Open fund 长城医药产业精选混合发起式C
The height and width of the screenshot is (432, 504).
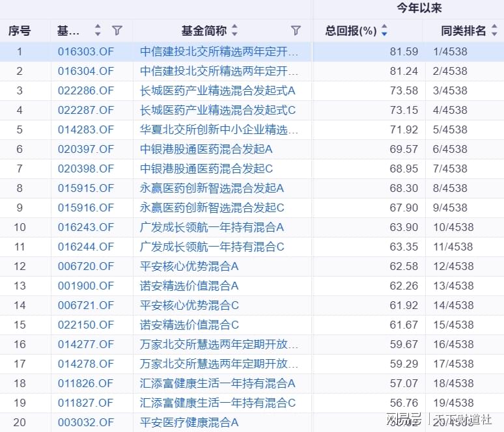pyautogui.click(x=217, y=110)
